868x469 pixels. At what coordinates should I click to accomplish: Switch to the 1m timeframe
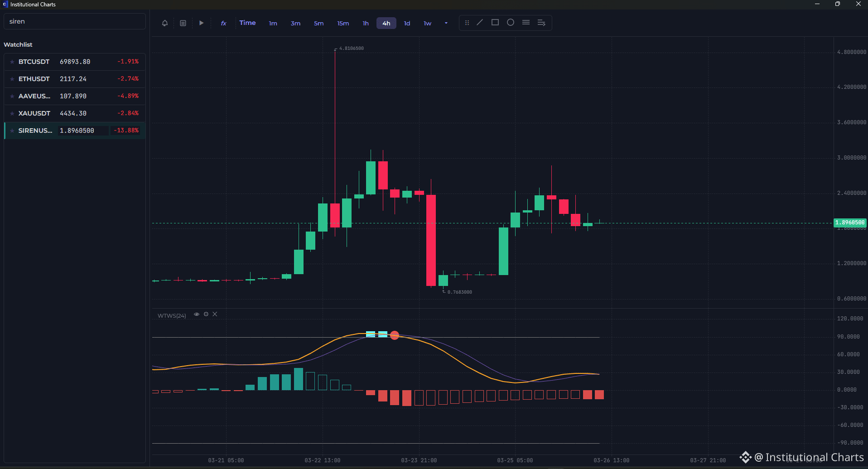pyautogui.click(x=273, y=23)
